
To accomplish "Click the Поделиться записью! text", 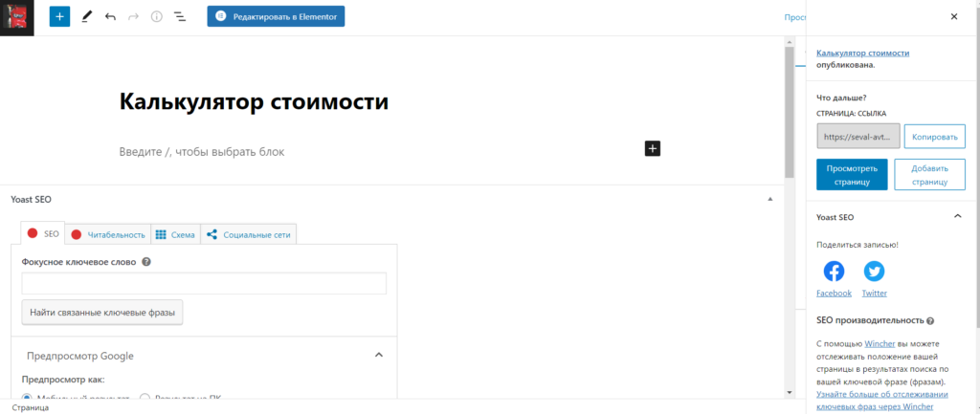I will click(x=857, y=245).
